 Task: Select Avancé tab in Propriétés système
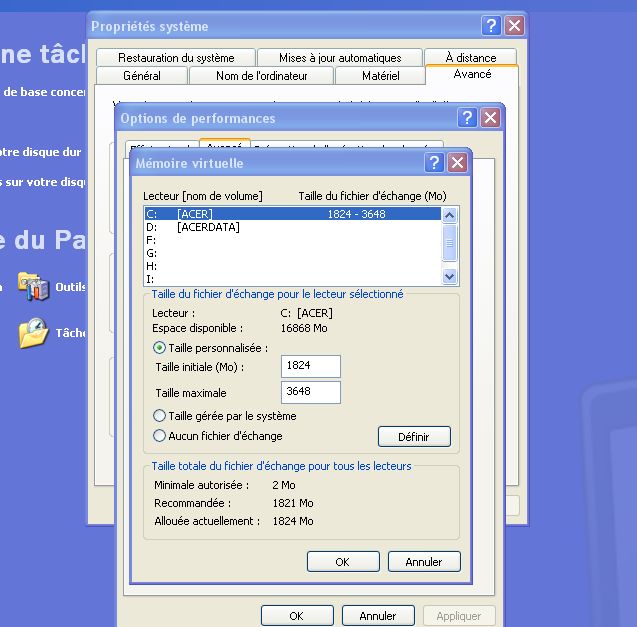(x=472, y=74)
